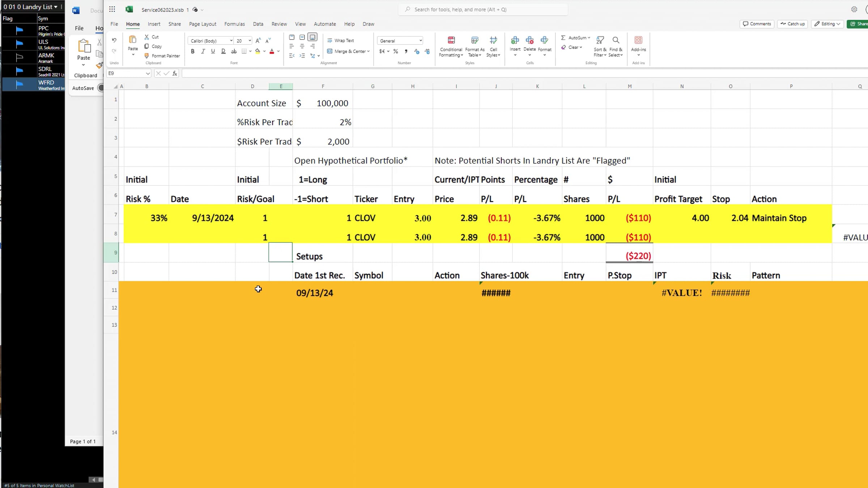Open Find & Select search tool
The height and width of the screenshot is (488, 868).
click(616, 47)
